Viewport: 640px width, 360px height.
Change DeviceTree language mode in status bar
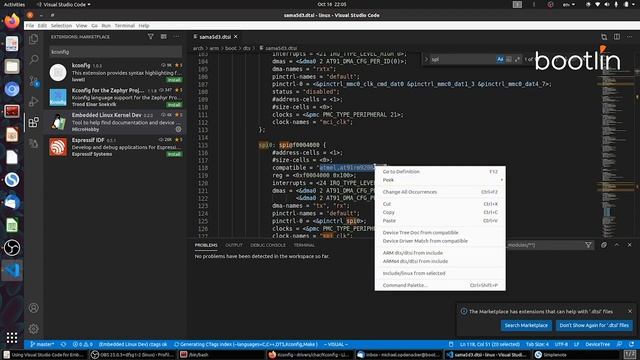[597, 344]
